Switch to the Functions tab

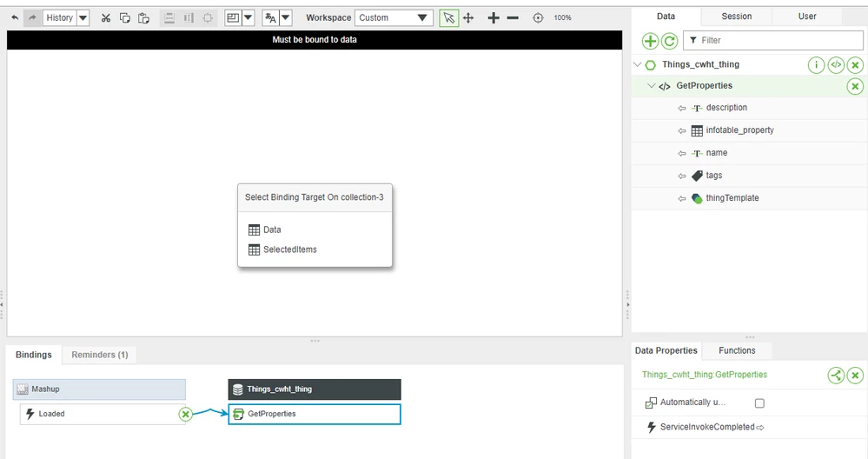tap(737, 350)
